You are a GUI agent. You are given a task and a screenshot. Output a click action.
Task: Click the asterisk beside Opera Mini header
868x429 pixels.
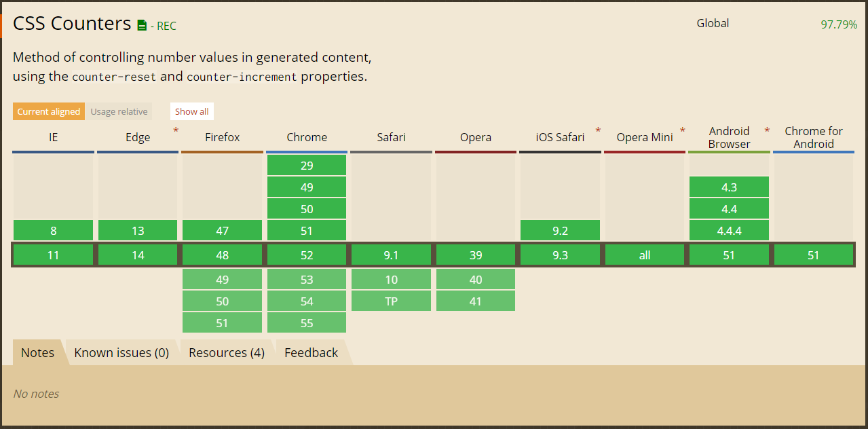(x=682, y=130)
